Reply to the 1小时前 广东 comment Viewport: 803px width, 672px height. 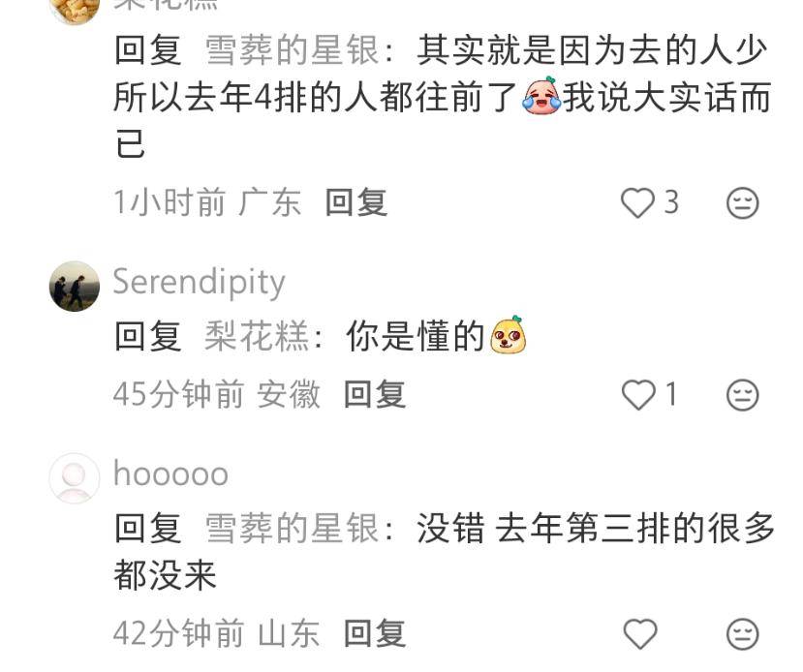click(356, 202)
